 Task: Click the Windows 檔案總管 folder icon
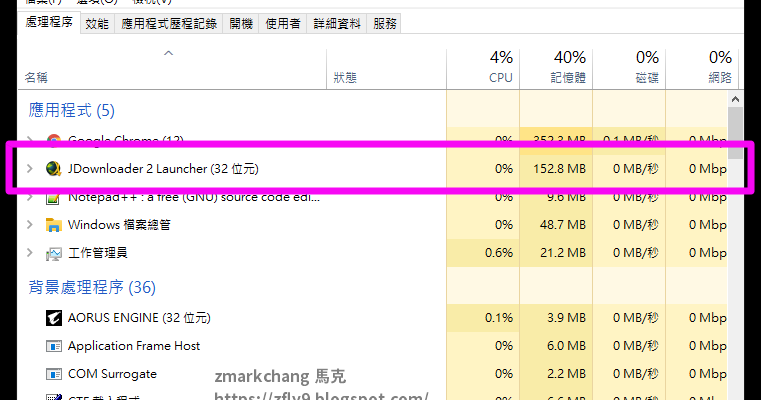pyautogui.click(x=53, y=225)
